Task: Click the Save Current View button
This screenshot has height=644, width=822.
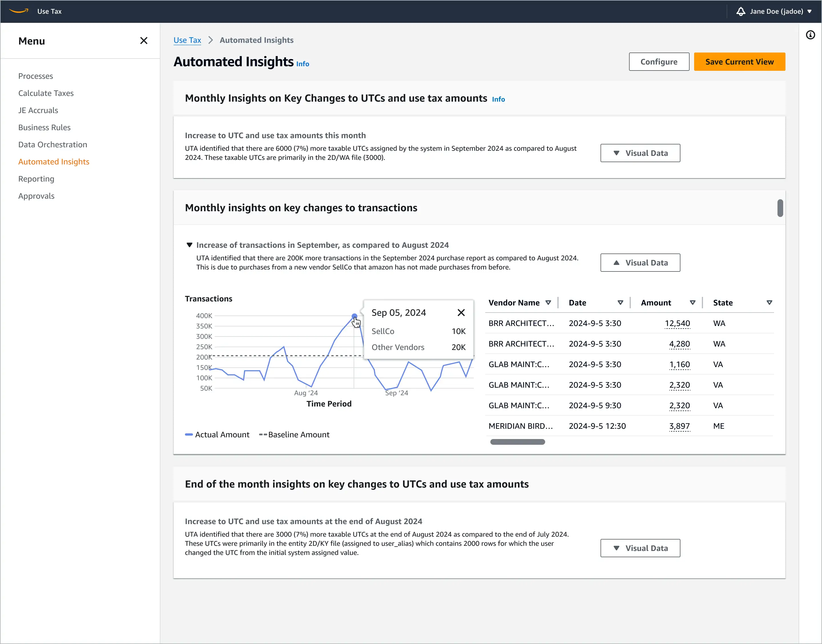Action: click(x=739, y=62)
